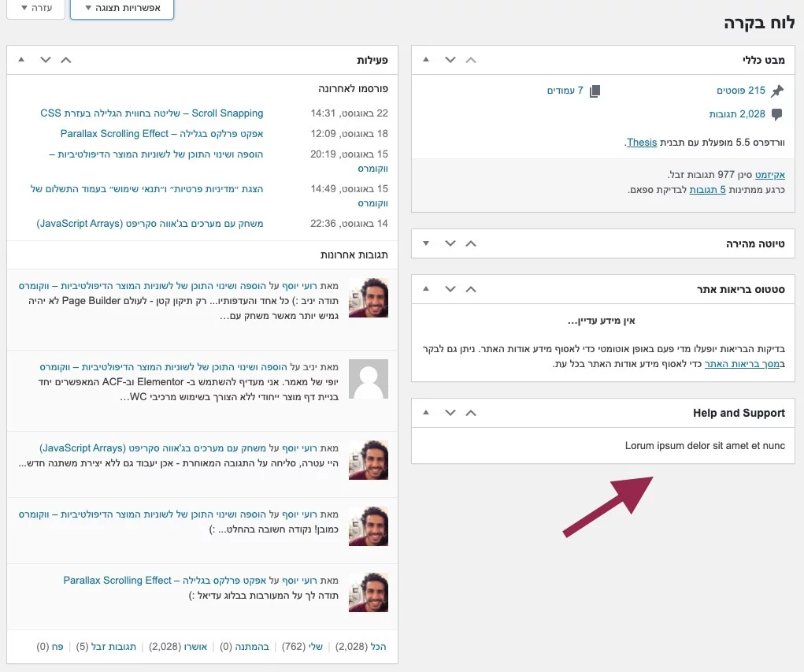This screenshot has width=804, height=672.
Task: Open the 215 פוסטים link
Action: click(741, 91)
